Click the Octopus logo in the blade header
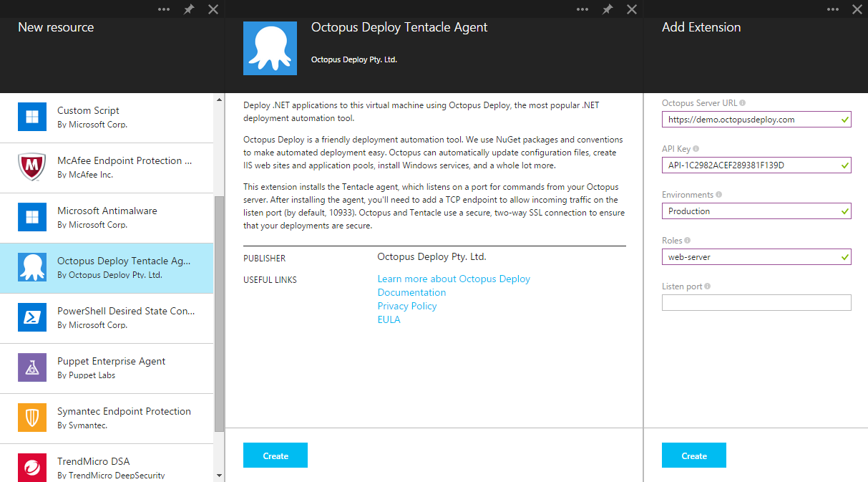Screen dimensions: 868x482 270,48
